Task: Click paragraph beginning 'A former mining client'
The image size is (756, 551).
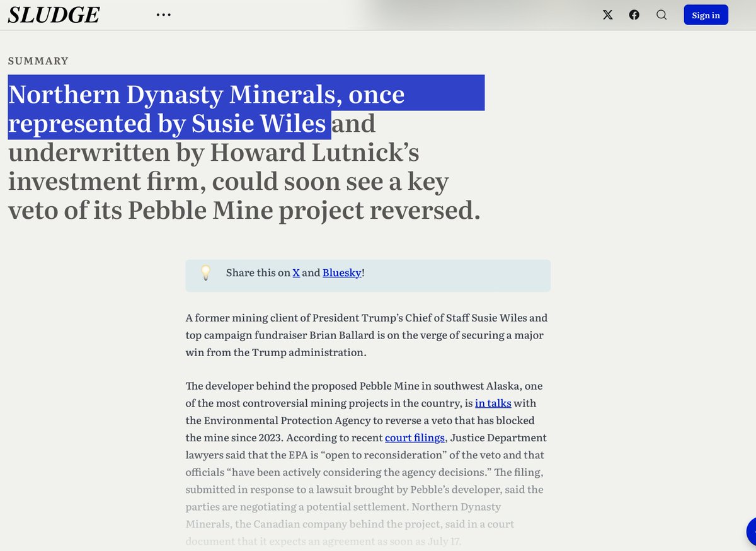Action: point(368,335)
